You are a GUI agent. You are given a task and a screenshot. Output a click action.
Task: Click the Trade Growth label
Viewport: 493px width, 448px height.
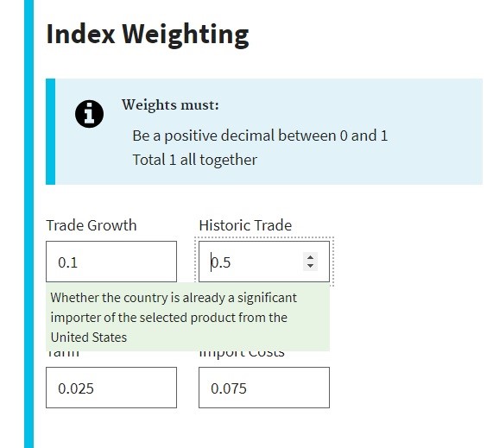(x=92, y=225)
